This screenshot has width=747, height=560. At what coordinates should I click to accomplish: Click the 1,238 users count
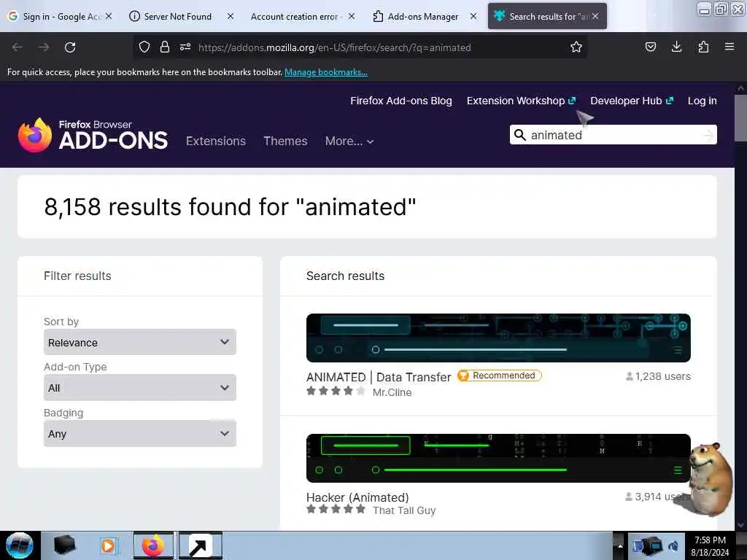[658, 376]
